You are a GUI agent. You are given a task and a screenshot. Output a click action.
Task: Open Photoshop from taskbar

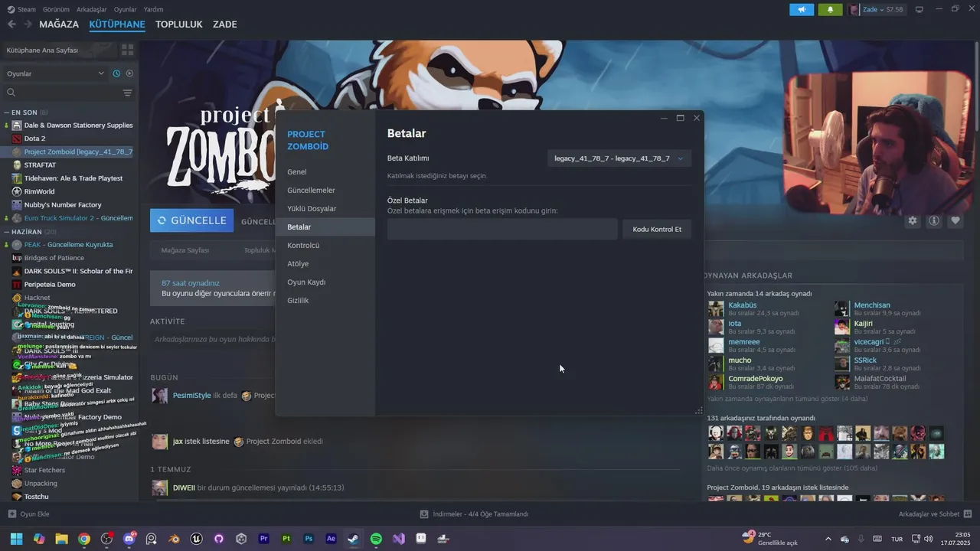tap(309, 539)
